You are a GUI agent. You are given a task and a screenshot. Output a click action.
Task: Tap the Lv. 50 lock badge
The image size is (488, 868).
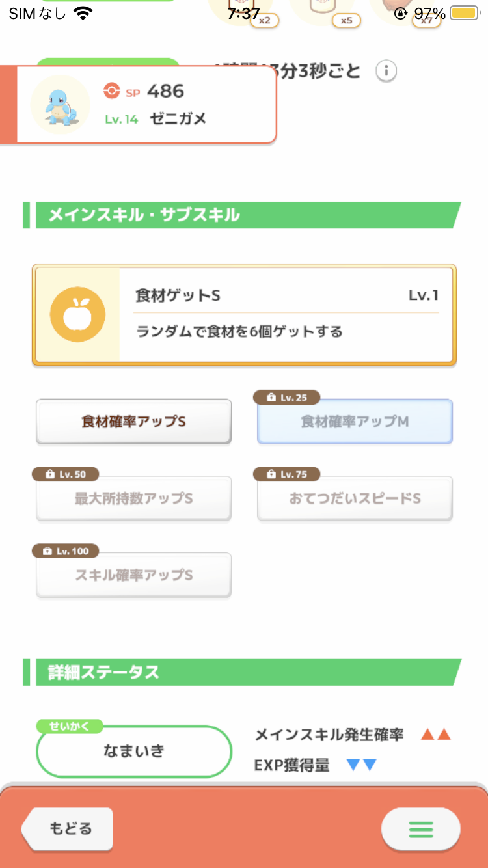(x=68, y=474)
